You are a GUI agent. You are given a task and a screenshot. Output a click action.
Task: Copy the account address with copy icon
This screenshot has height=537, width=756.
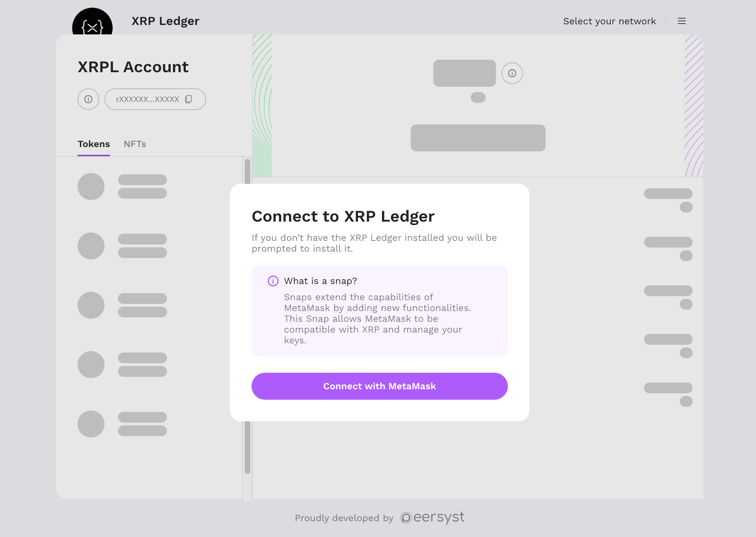[x=188, y=99]
